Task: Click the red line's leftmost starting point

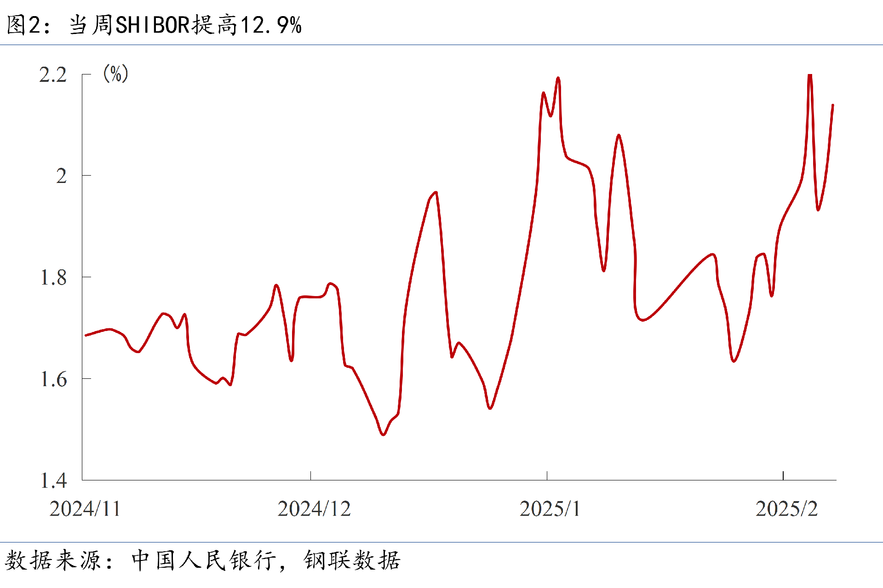Action: click(86, 335)
